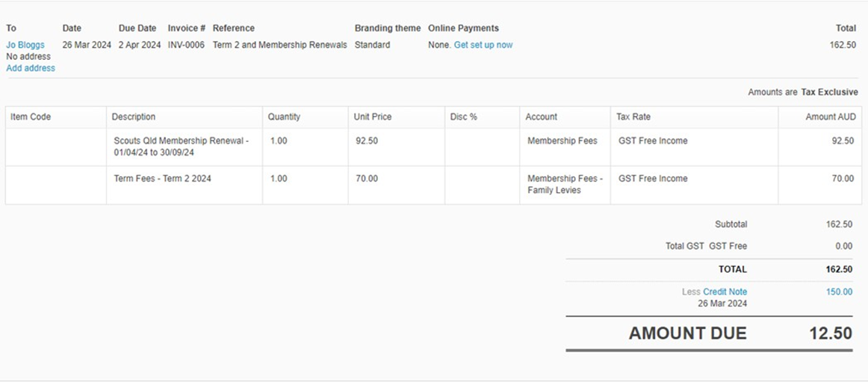Click the Disc % column header
868x382 pixels.
pyautogui.click(x=464, y=117)
